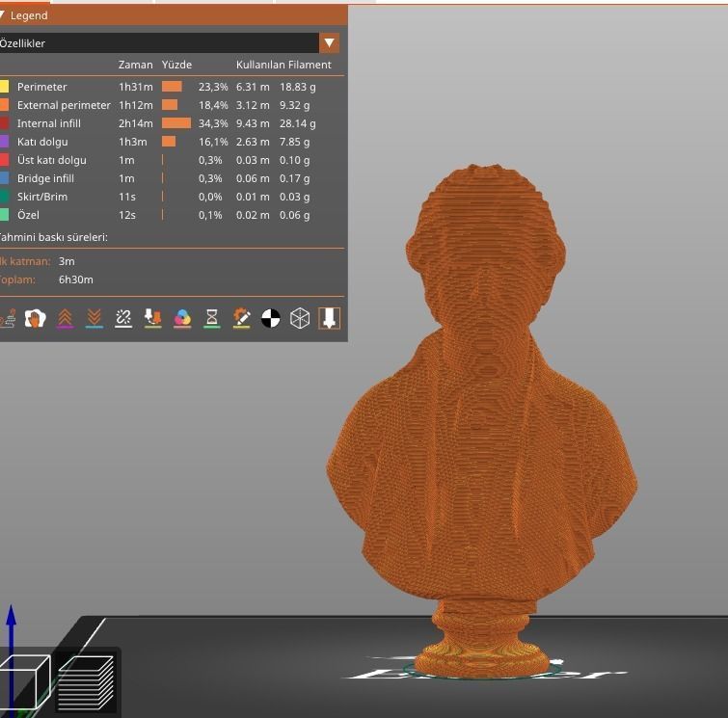Click Perimeter time value 1h31m
This screenshot has width=728, height=718.
click(136, 87)
